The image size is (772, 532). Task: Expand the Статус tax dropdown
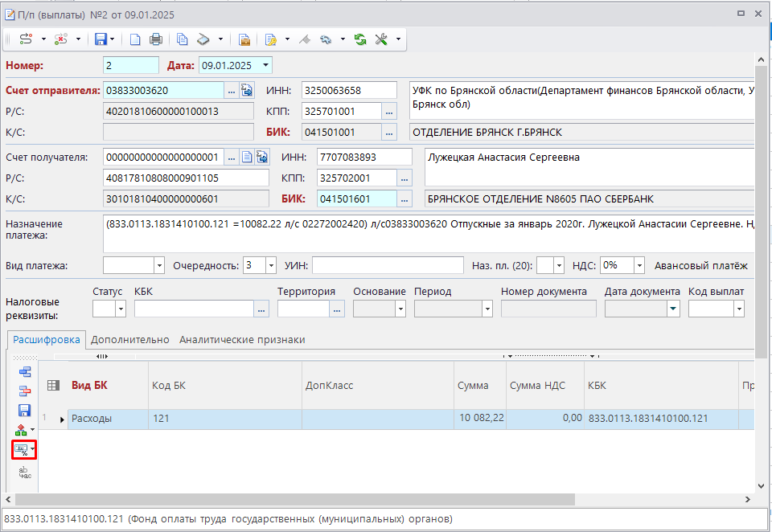[x=121, y=309]
